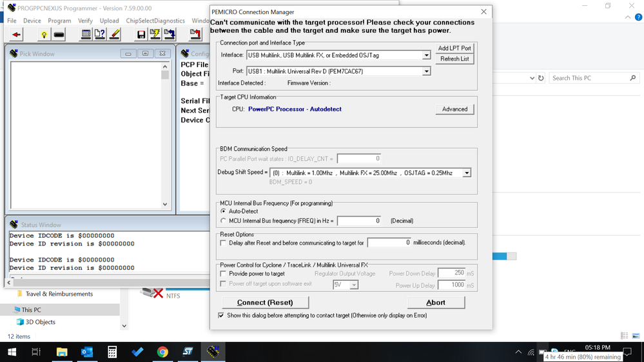Click the black chip device toolbar icon
Viewport: 644px width, 362px height.
tap(59, 35)
